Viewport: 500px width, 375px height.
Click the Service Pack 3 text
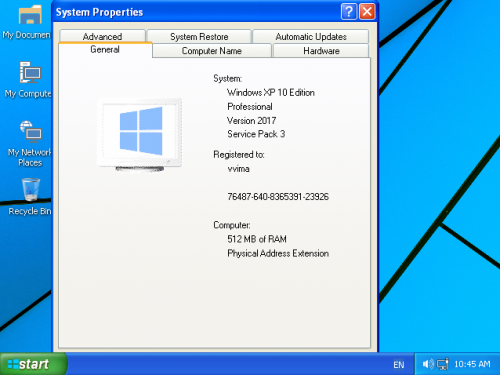click(256, 134)
